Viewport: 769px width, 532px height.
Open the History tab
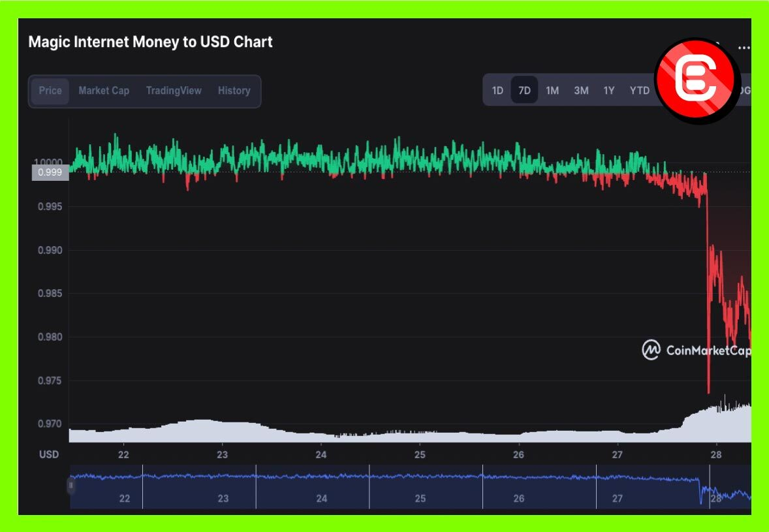pyautogui.click(x=234, y=91)
